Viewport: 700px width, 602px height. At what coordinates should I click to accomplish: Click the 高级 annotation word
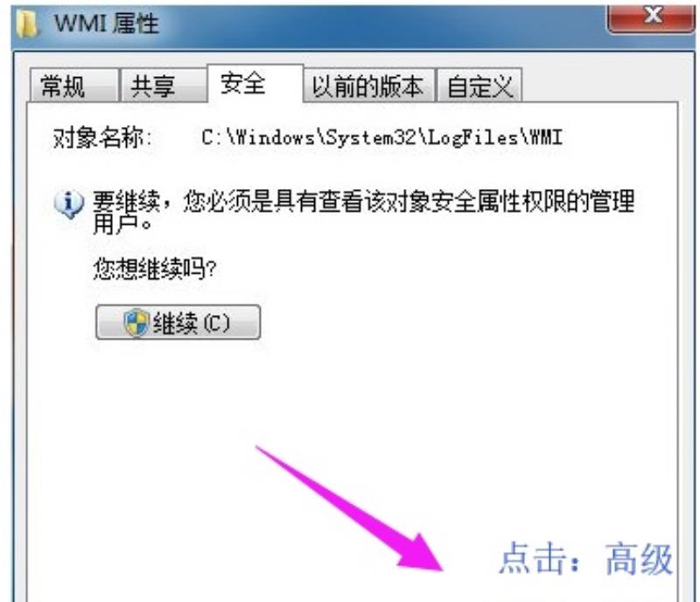click(x=639, y=558)
